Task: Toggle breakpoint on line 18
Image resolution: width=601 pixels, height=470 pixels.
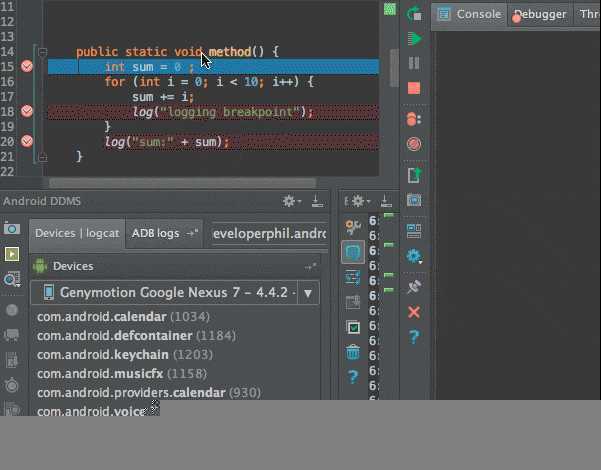Action: point(27,111)
